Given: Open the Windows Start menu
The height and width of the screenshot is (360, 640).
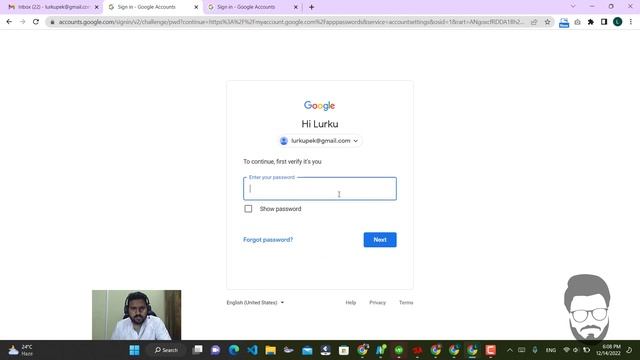Looking at the screenshot, I should pos(134,350).
